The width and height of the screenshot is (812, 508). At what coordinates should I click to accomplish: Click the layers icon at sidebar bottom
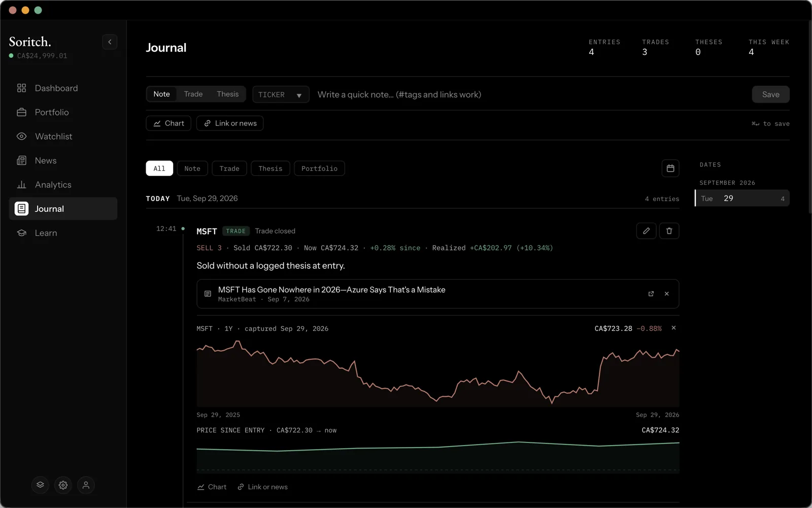[40, 485]
